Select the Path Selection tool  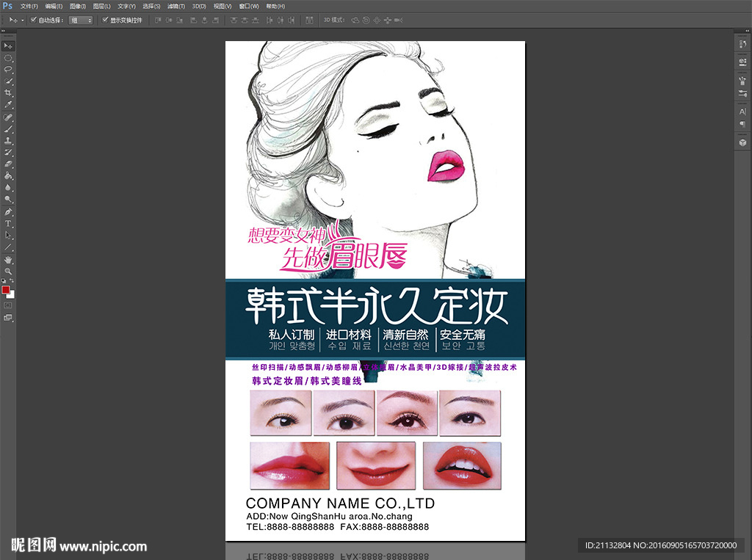(x=8, y=236)
